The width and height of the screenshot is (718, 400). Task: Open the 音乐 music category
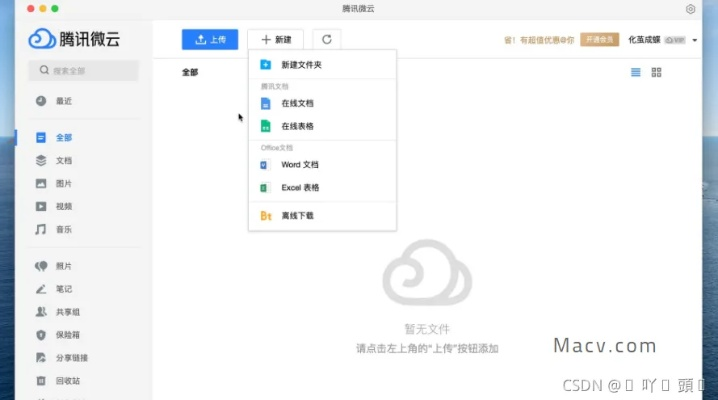pos(64,229)
